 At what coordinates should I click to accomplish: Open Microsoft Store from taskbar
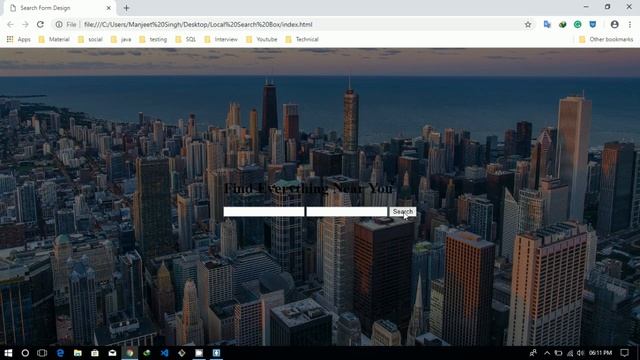(95, 353)
